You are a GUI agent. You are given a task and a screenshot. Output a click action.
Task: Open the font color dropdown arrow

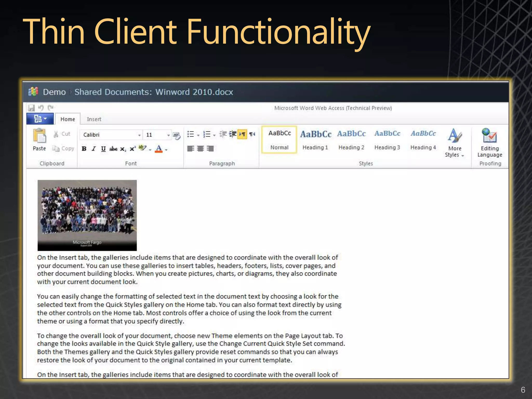[x=166, y=150]
